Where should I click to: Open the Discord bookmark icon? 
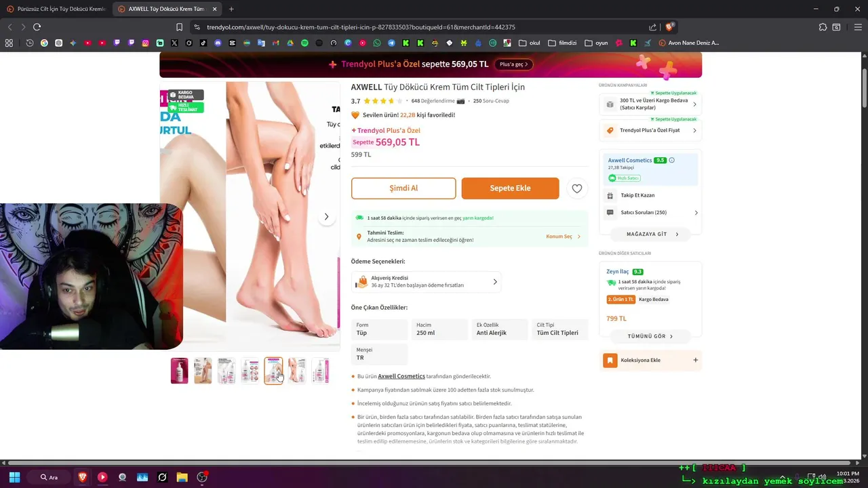[218, 43]
